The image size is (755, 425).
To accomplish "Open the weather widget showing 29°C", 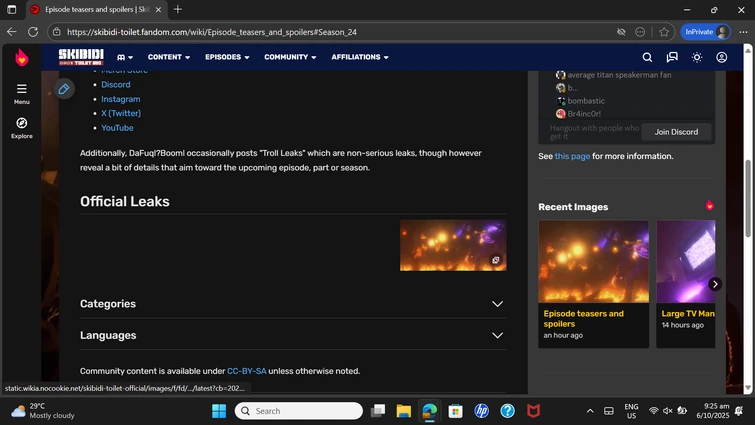I will pos(43,411).
